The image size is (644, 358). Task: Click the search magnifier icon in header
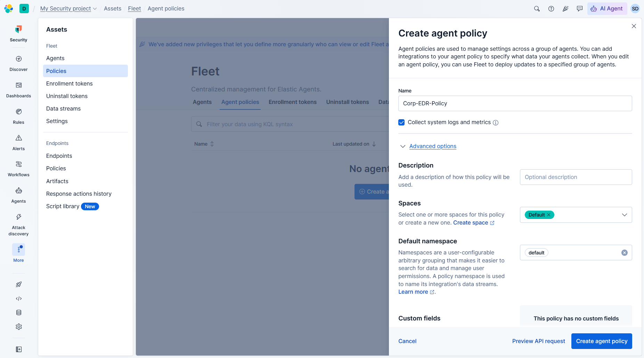(x=537, y=9)
